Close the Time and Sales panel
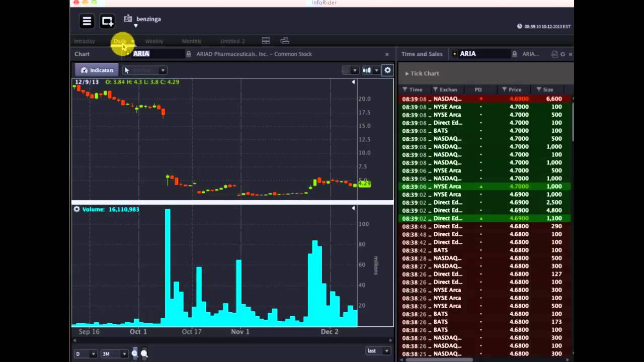 (570, 54)
